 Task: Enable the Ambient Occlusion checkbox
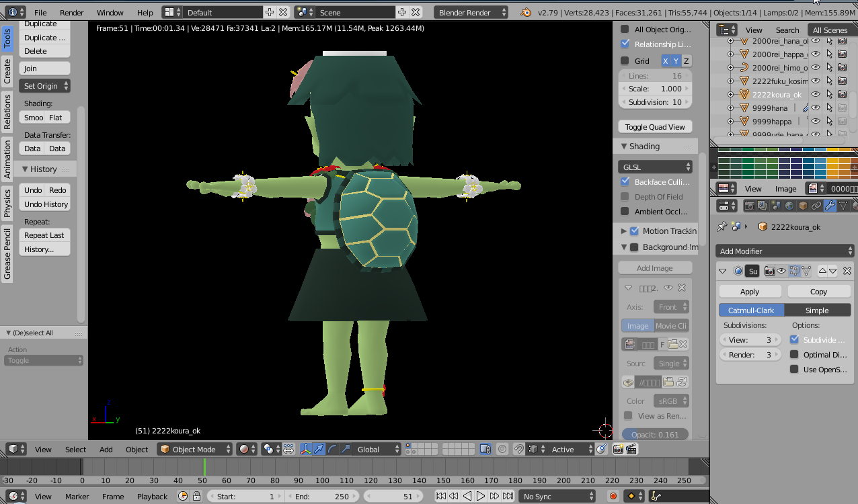pos(625,212)
